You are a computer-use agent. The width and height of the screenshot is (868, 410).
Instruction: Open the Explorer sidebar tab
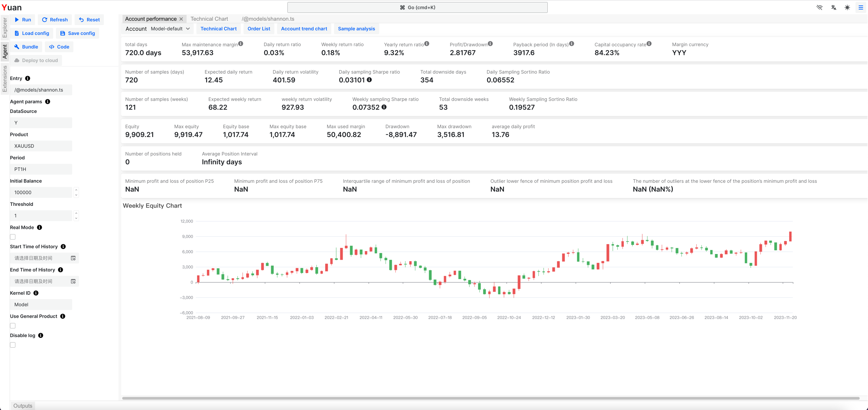5,28
